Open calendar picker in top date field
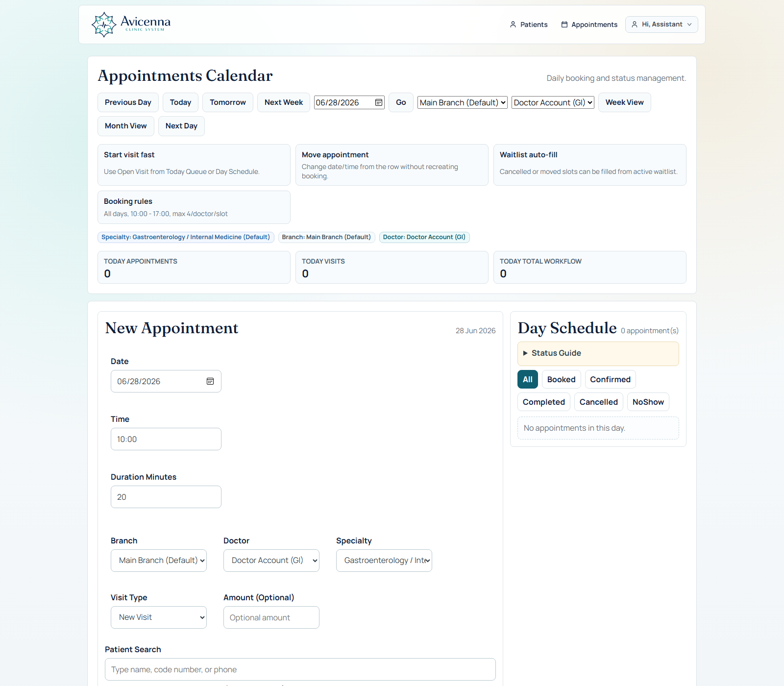 [379, 102]
